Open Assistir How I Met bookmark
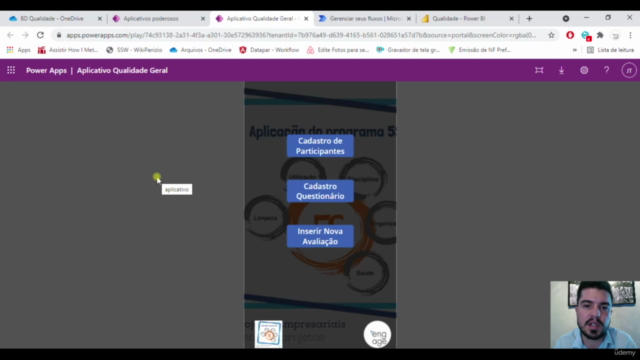The height and width of the screenshot is (360, 640). 68,50
